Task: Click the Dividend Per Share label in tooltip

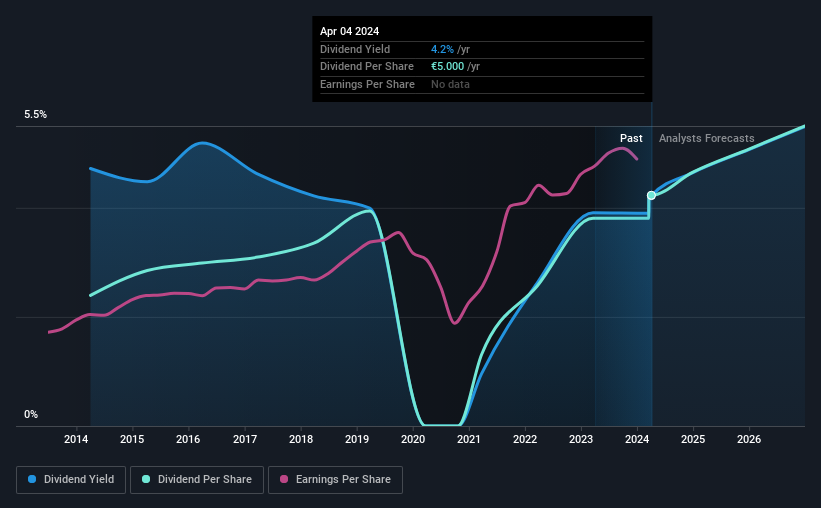Action: pos(367,67)
